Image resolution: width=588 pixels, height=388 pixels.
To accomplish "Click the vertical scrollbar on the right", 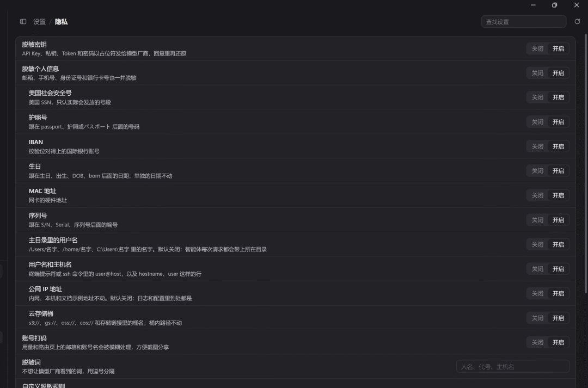I will point(586,163).
